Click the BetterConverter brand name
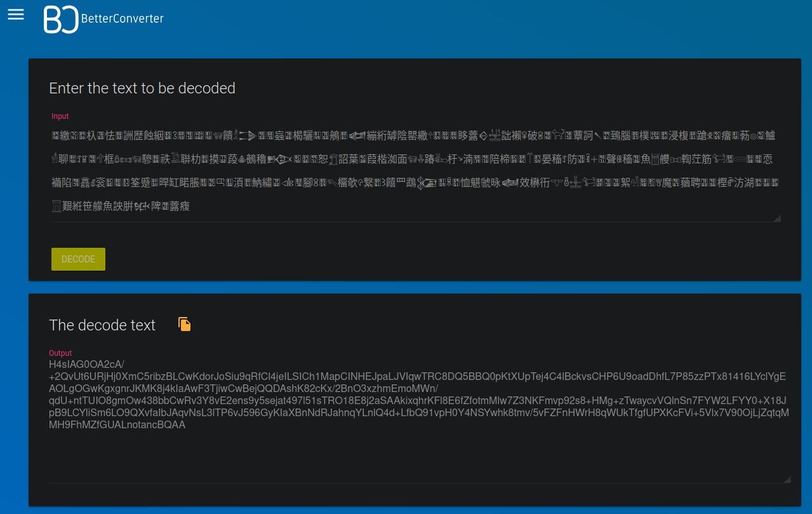The image size is (812, 514). pos(122,19)
